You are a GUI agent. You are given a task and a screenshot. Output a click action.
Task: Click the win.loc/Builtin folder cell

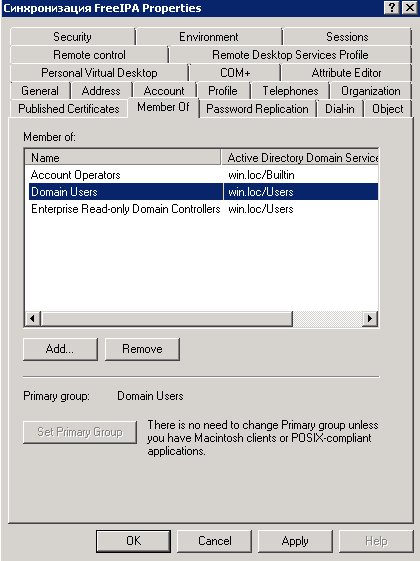[261, 175]
